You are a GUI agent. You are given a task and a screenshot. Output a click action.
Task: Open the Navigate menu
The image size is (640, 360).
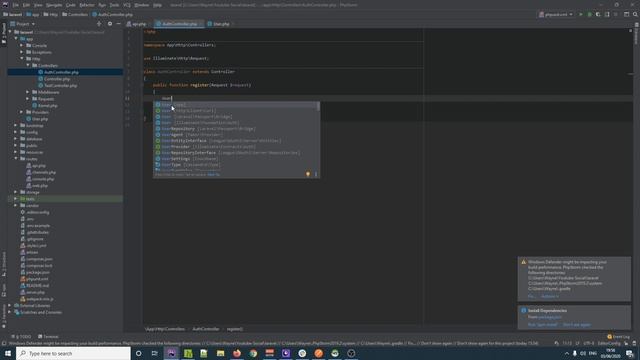[x=54, y=5]
